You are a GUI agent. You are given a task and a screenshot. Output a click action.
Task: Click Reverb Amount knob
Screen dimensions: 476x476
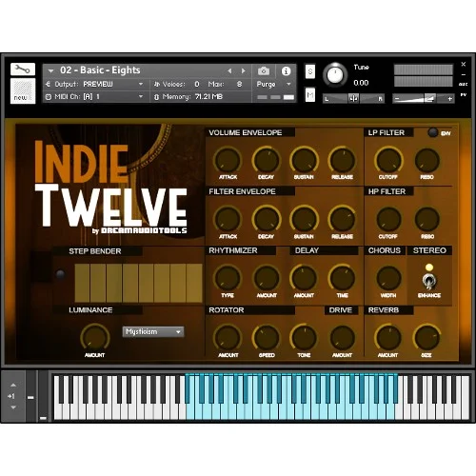click(x=388, y=338)
